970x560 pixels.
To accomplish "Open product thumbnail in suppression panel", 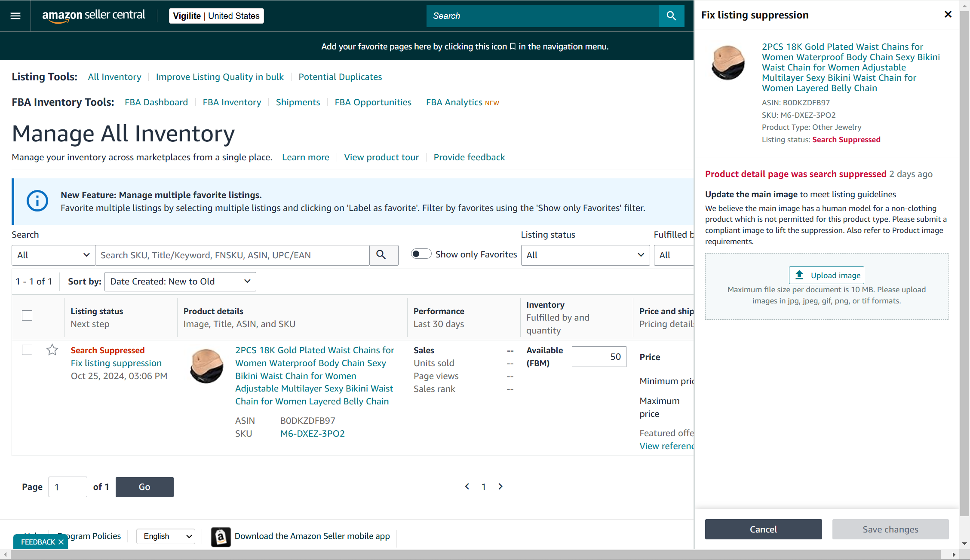I will pyautogui.click(x=728, y=63).
